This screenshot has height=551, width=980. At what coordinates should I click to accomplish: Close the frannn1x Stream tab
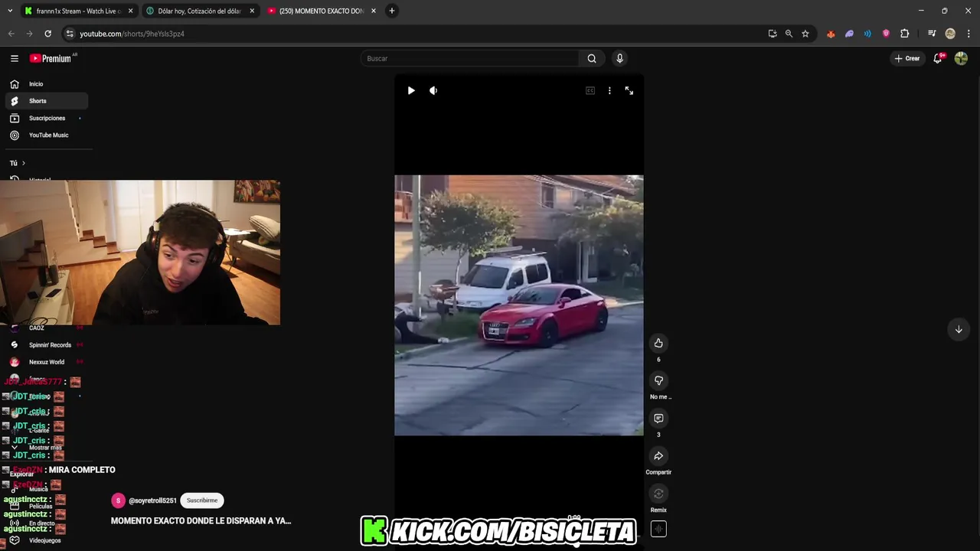click(130, 11)
